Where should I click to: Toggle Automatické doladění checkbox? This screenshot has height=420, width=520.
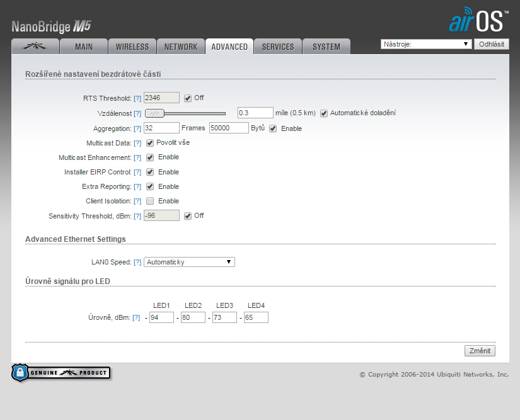point(324,113)
